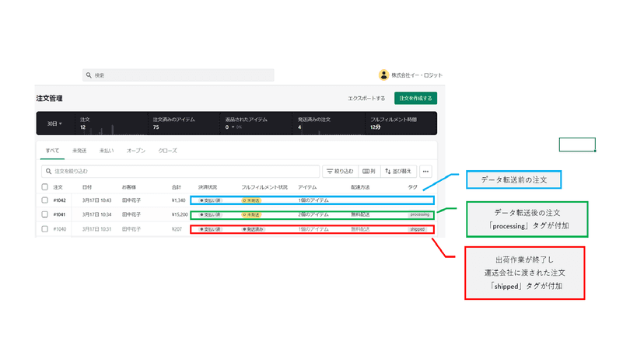Click 2個のアイテム on order #1041
This screenshot has height=362, width=644.
pyautogui.click(x=313, y=214)
